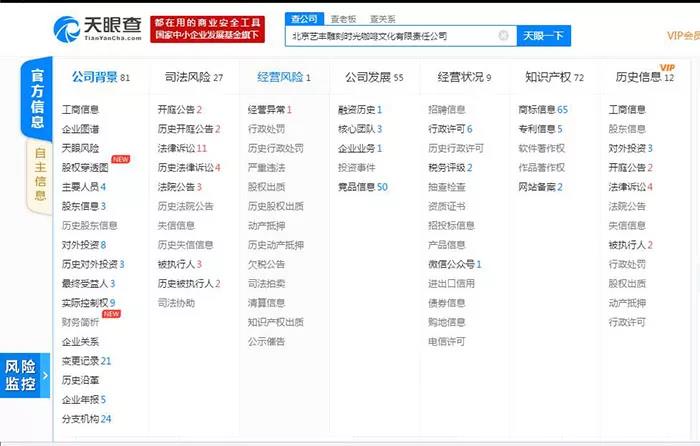Open the 风险监控 panel
The height and width of the screenshot is (446, 700).
coord(25,375)
